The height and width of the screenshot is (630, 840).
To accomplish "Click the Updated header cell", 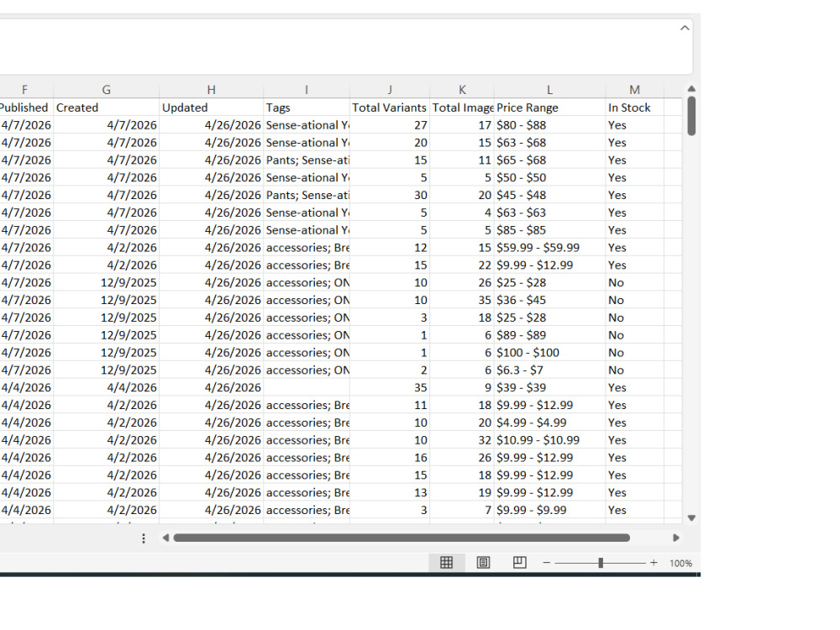I will 211,108.
